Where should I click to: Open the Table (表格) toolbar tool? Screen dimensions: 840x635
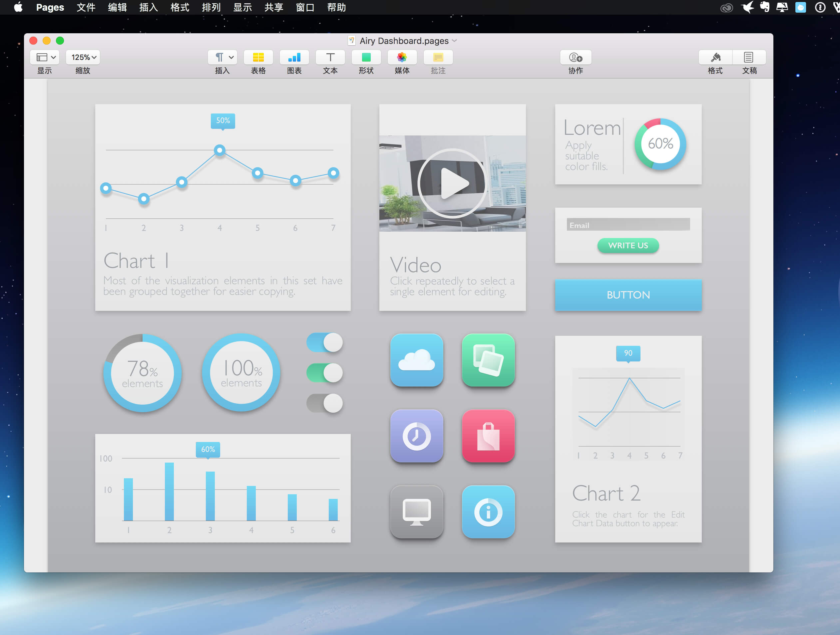pos(258,57)
